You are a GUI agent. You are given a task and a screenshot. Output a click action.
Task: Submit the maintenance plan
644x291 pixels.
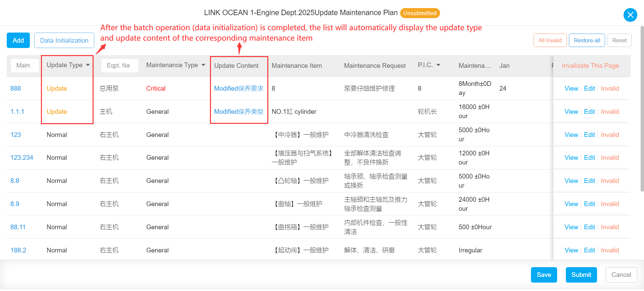click(581, 275)
